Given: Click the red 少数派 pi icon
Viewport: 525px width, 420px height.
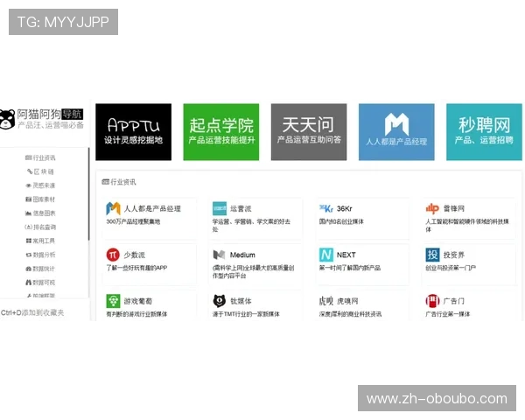Looking at the screenshot, I should 113,255.
